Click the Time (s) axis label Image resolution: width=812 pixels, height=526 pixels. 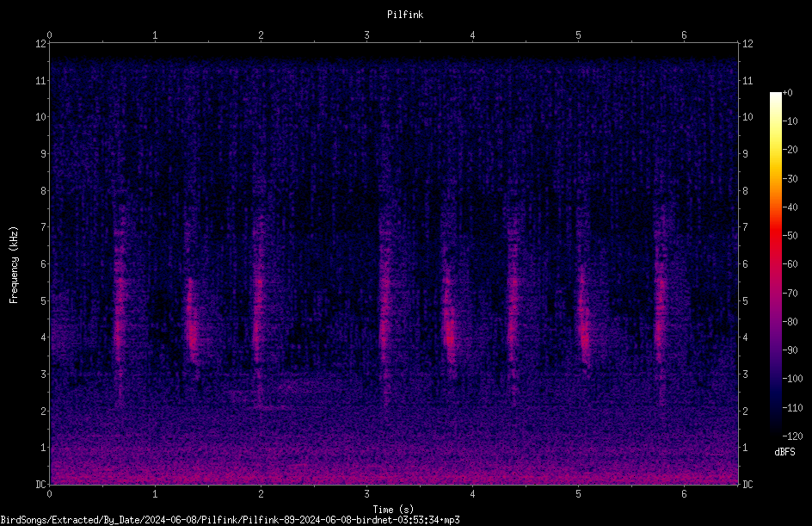393,510
